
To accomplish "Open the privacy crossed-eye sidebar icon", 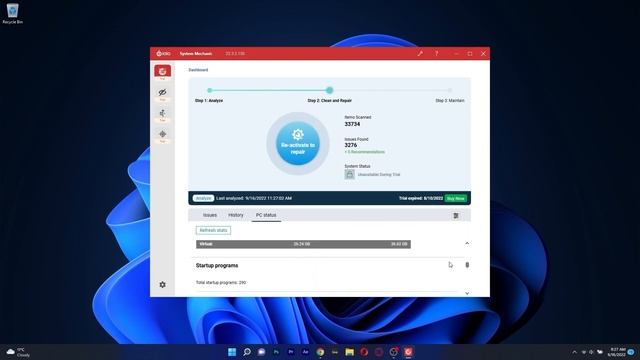I will click(162, 92).
